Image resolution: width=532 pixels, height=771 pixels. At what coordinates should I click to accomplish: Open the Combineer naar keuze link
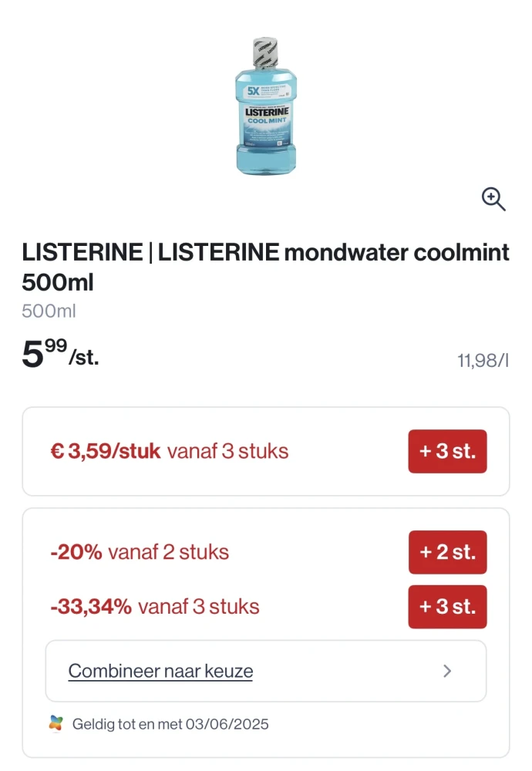160,671
